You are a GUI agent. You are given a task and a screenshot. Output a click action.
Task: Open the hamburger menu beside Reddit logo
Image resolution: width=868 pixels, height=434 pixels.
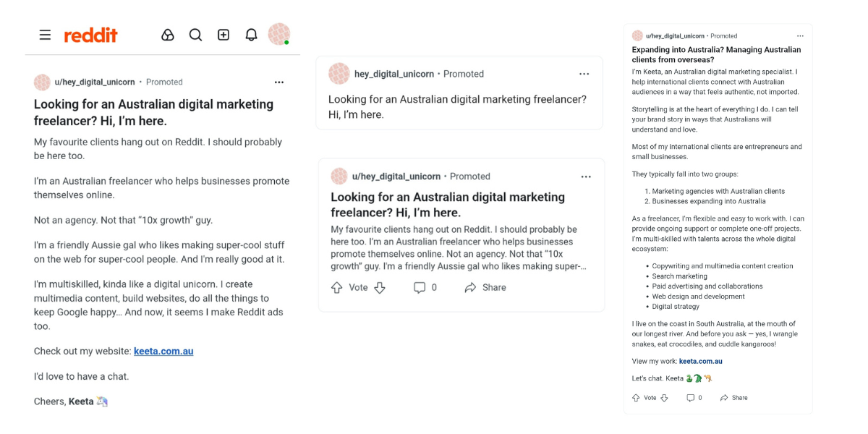pos(45,35)
